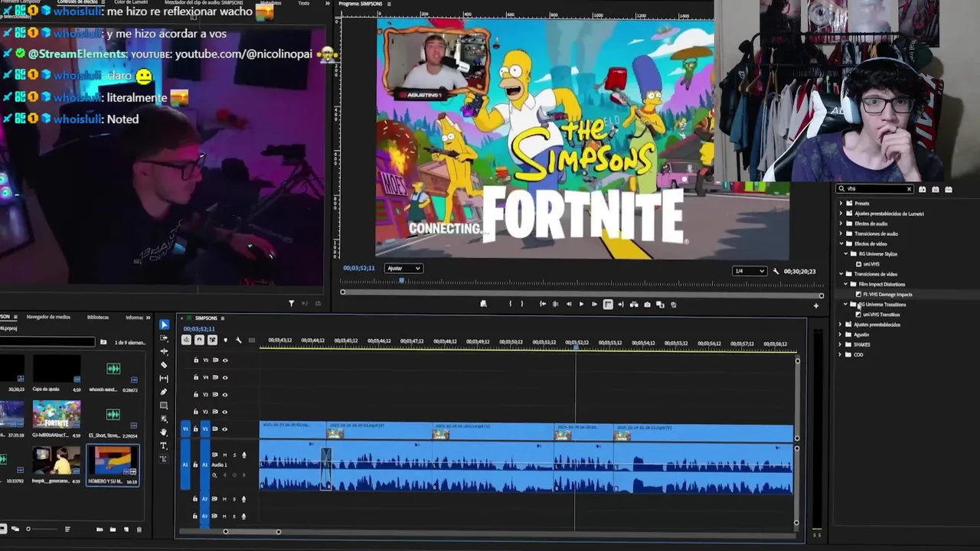The height and width of the screenshot is (551, 980).
Task: Open the Program monitor button editor plus
Action: pos(815,306)
